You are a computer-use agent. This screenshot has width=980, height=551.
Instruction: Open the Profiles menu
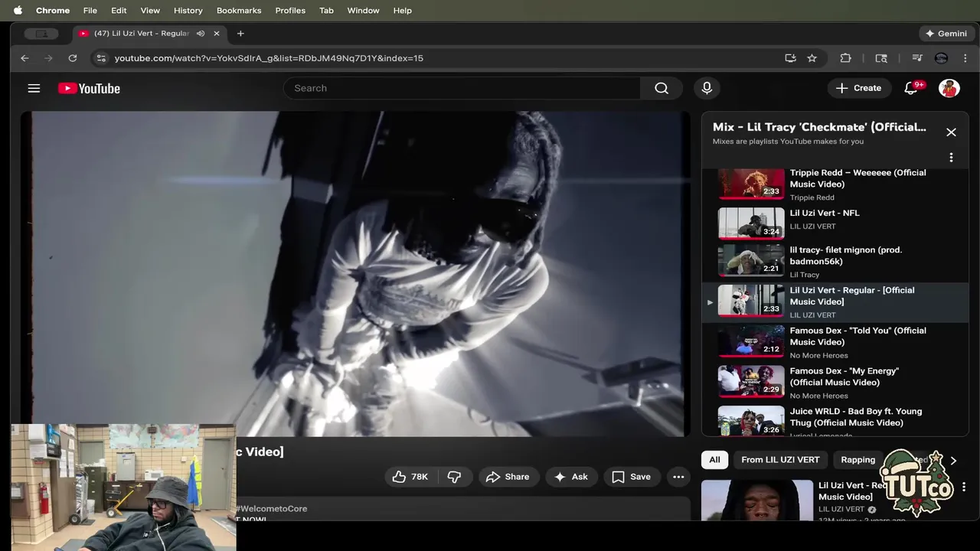coord(290,11)
